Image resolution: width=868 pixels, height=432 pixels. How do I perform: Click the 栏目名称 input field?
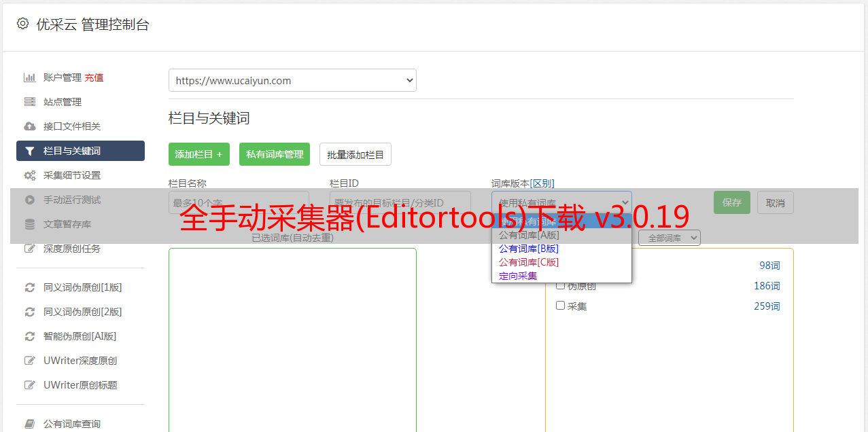(x=239, y=202)
